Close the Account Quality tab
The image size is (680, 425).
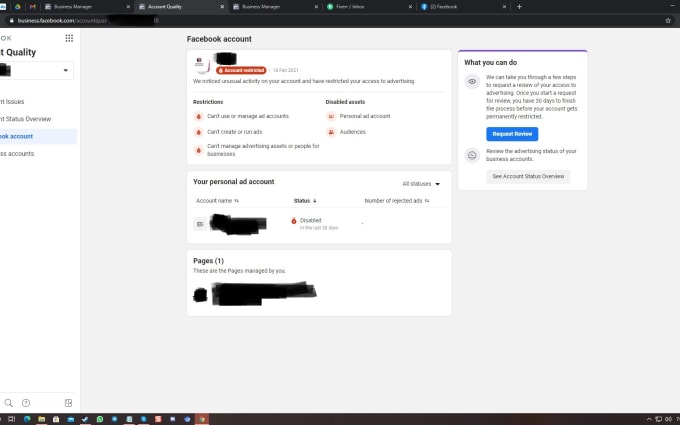tap(222, 7)
